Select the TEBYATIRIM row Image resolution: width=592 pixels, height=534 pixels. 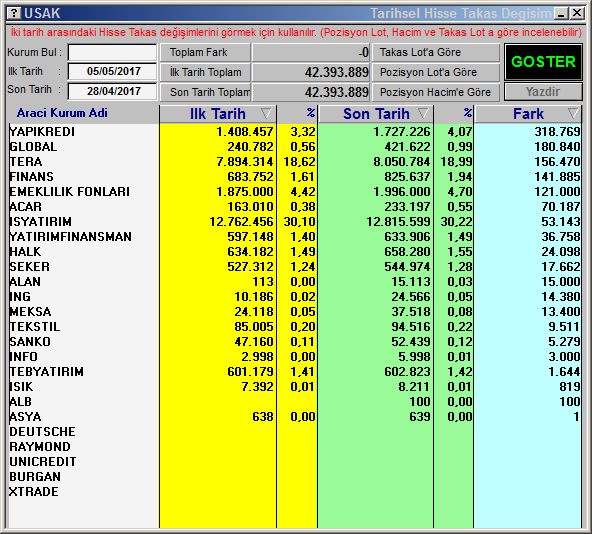(294, 372)
